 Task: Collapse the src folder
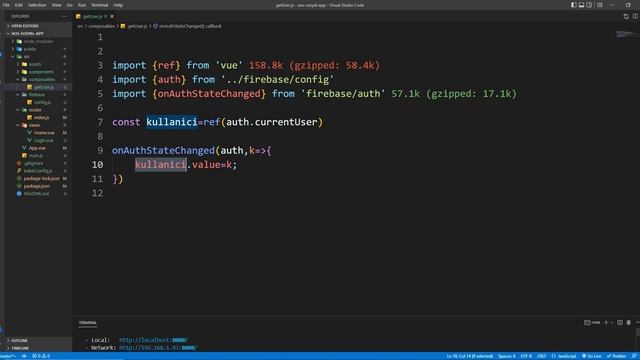pyautogui.click(x=37, y=56)
